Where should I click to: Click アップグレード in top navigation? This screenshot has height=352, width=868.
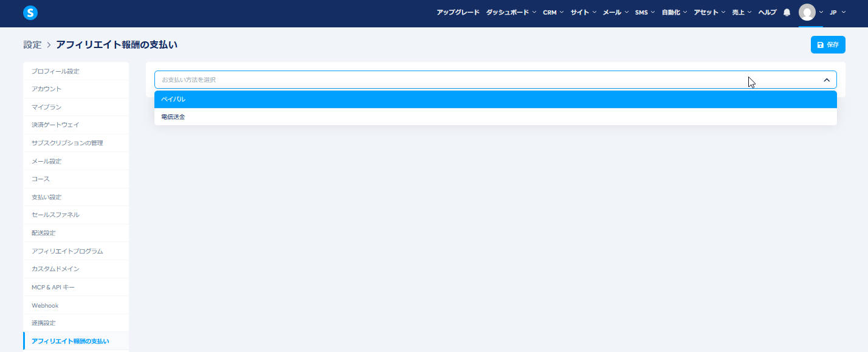[458, 12]
